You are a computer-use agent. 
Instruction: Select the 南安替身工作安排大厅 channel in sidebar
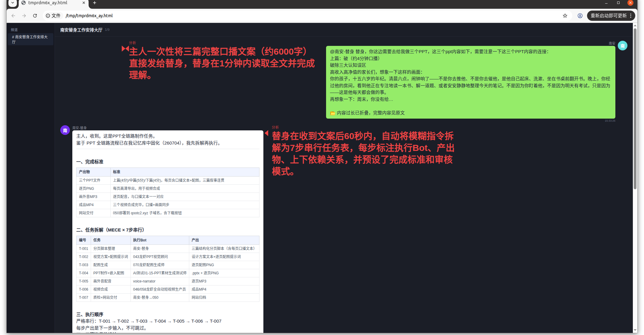tap(30, 39)
